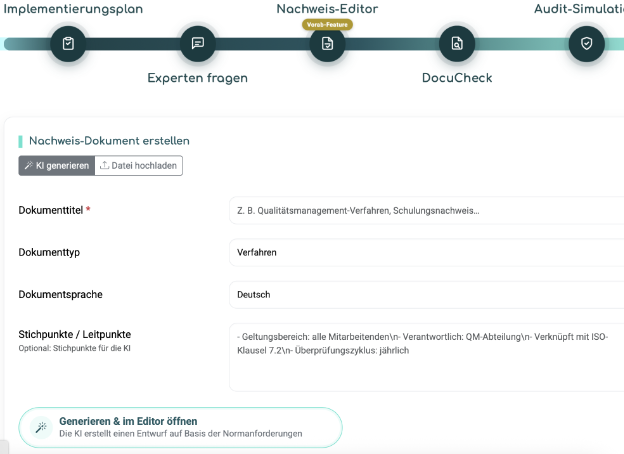Click the Dokumenttitel input field

tap(427, 210)
